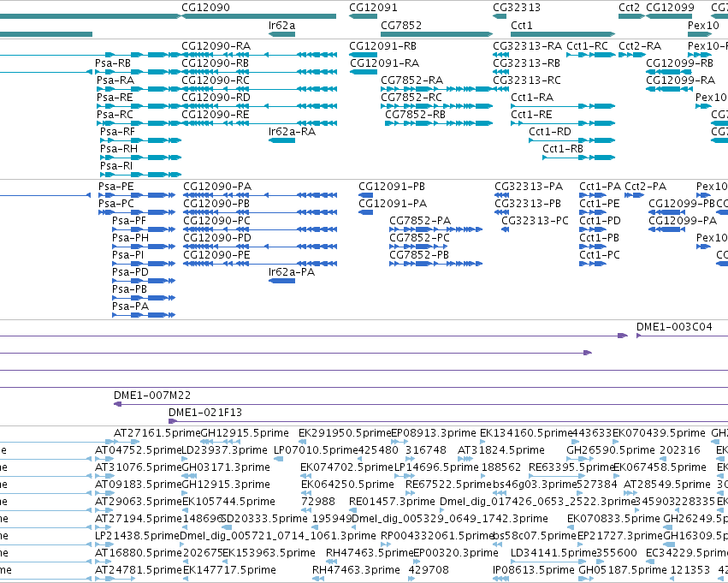Click the EK105744.5prime EST label
The height and width of the screenshot is (583, 728).
click(229, 503)
